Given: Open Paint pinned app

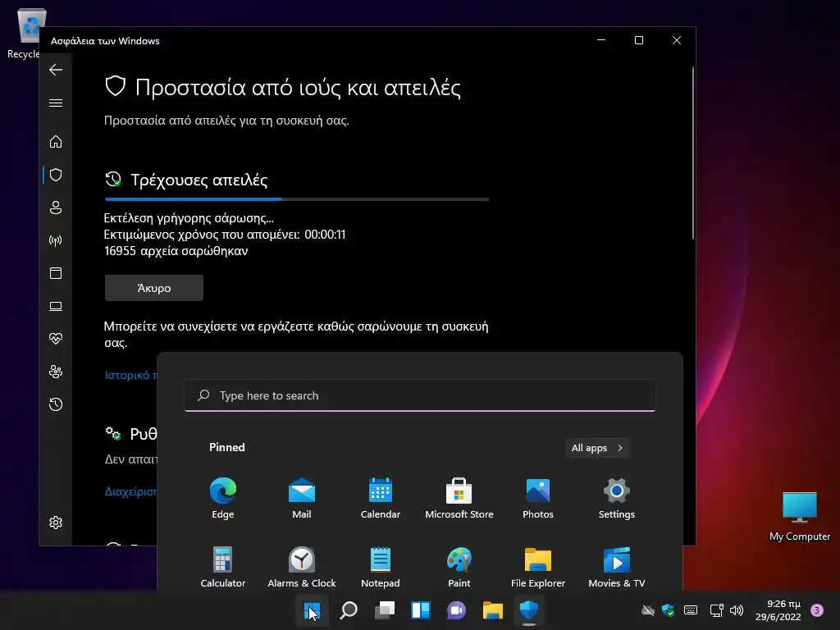Looking at the screenshot, I should click(x=459, y=568).
